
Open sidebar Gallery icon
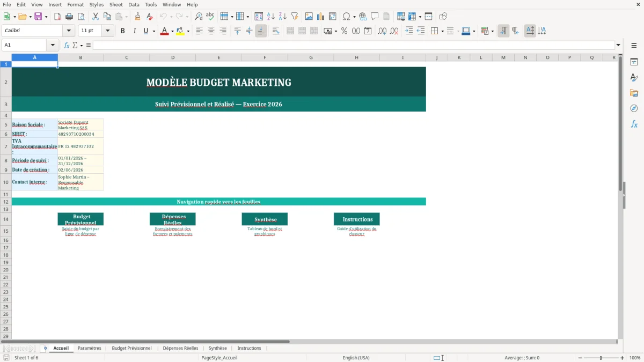coord(634,93)
